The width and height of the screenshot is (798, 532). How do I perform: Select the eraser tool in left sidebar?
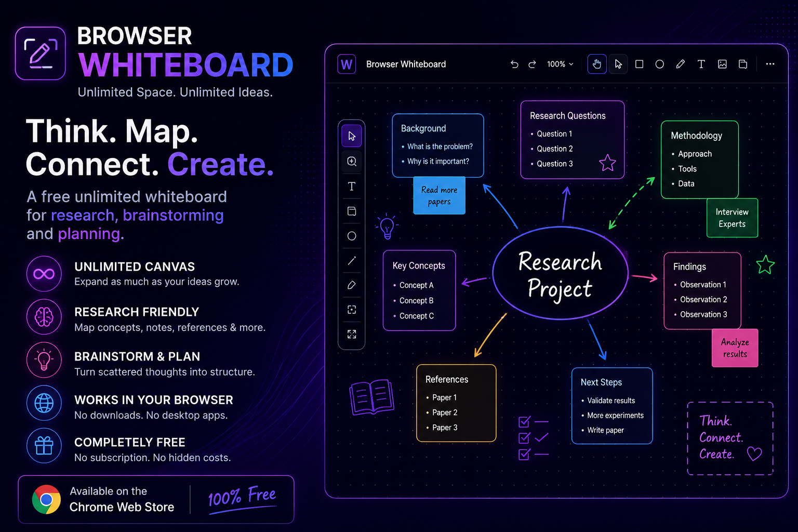point(352,285)
